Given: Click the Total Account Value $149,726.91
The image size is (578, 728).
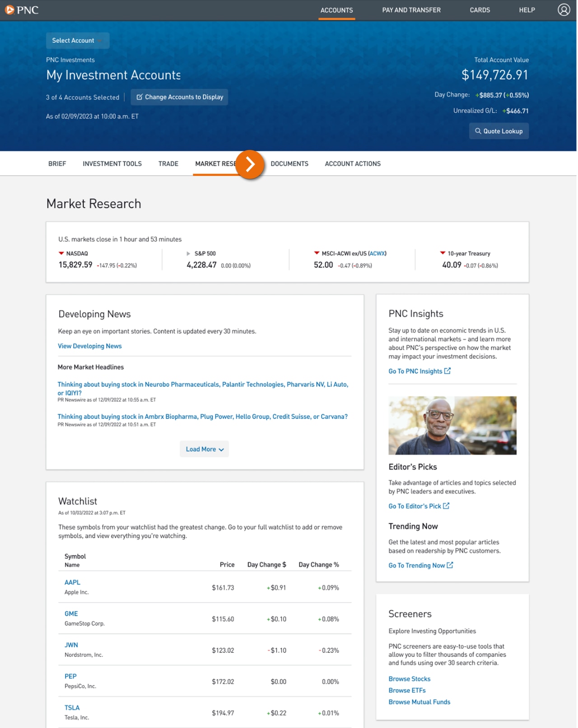Looking at the screenshot, I should 494,75.
